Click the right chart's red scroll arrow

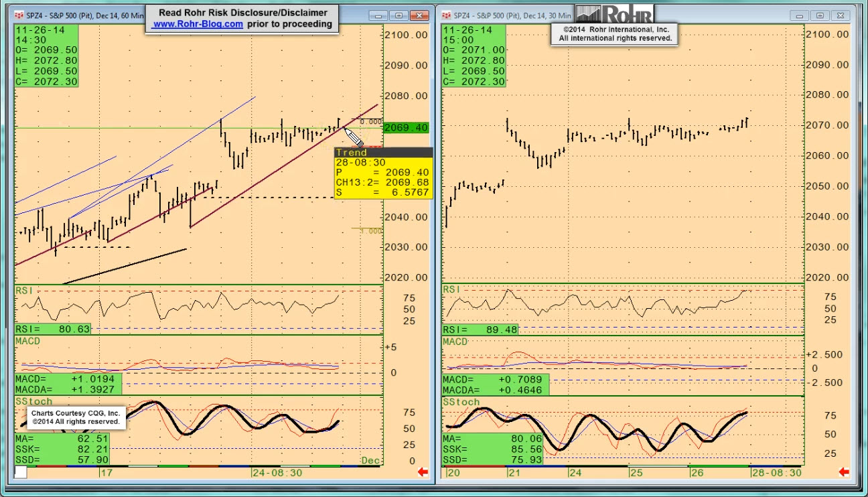[x=844, y=472]
